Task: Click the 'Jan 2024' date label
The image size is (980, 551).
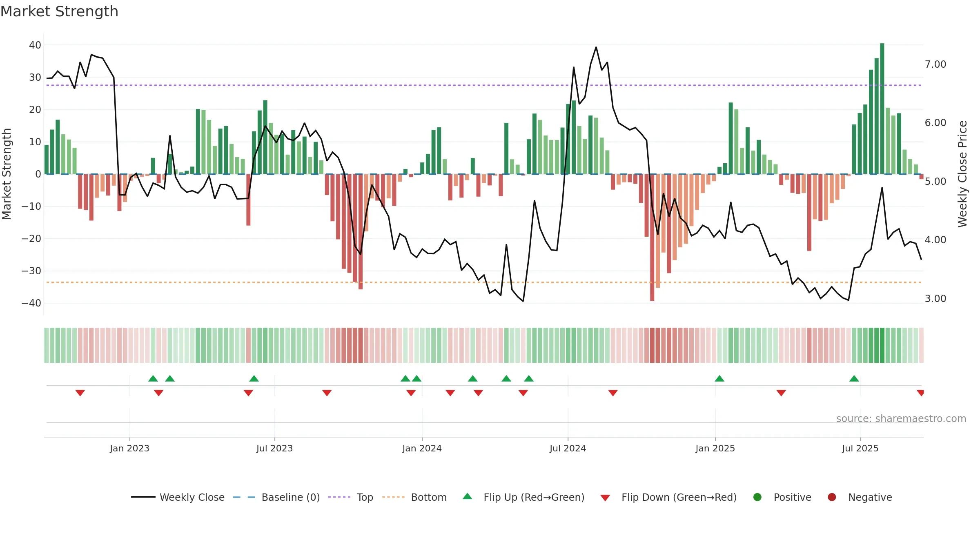Action: [x=422, y=448]
